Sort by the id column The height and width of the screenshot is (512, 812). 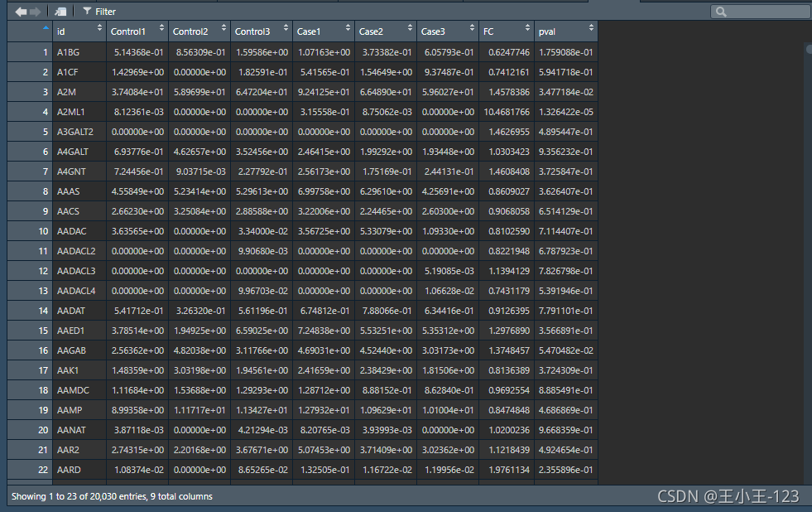click(x=79, y=31)
